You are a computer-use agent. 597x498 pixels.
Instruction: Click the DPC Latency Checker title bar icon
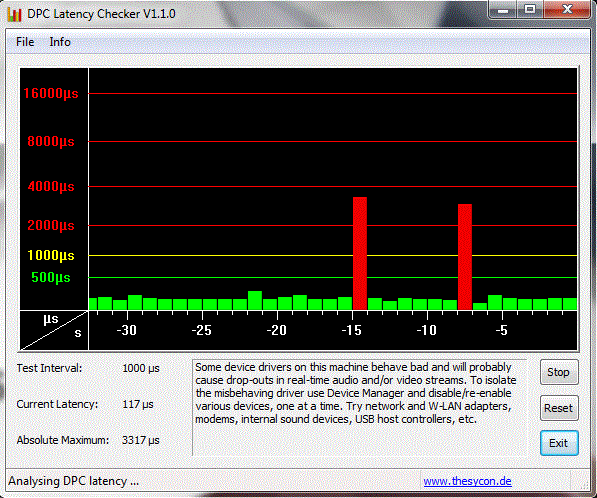pyautogui.click(x=14, y=14)
